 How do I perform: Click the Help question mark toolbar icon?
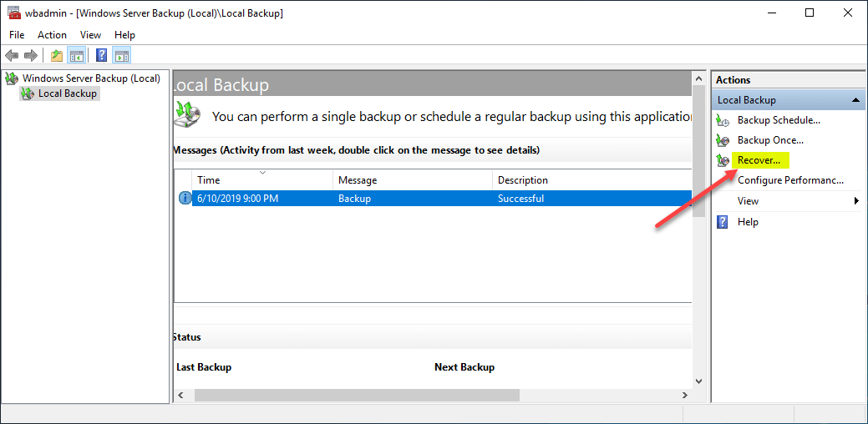(x=102, y=55)
